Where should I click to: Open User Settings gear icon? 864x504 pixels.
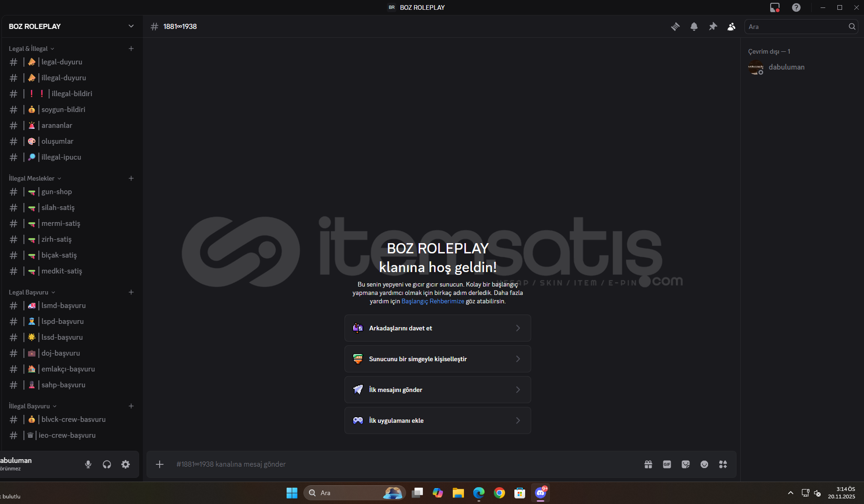(x=126, y=464)
